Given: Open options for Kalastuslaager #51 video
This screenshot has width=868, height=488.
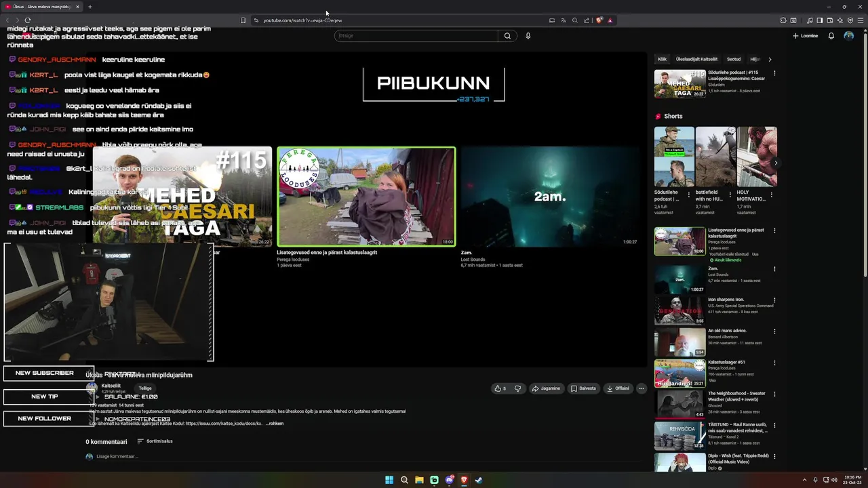Looking at the screenshot, I should pyautogui.click(x=775, y=363).
